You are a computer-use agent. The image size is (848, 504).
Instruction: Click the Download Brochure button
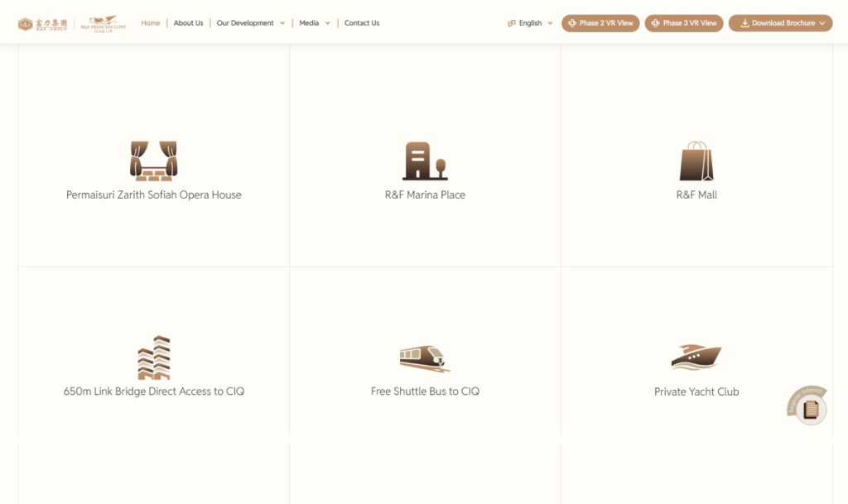click(780, 23)
